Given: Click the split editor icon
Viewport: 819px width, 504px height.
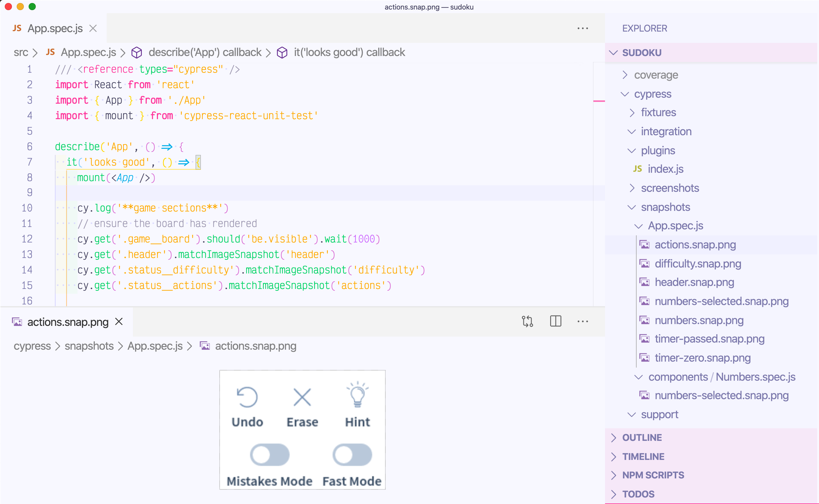Looking at the screenshot, I should click(556, 321).
